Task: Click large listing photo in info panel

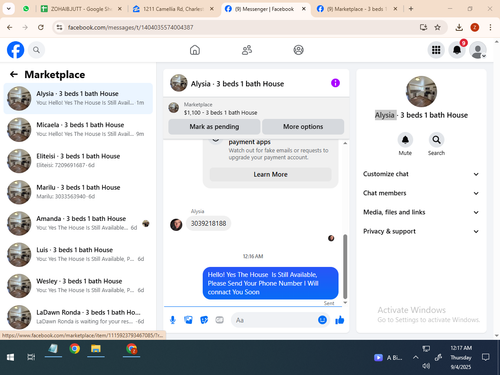Action: click(421, 91)
